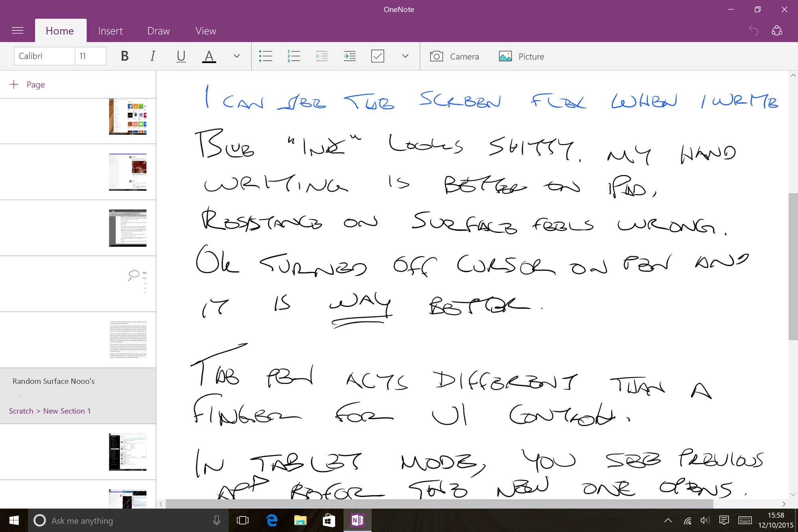Toggle the Bold formatting button

tap(124, 56)
